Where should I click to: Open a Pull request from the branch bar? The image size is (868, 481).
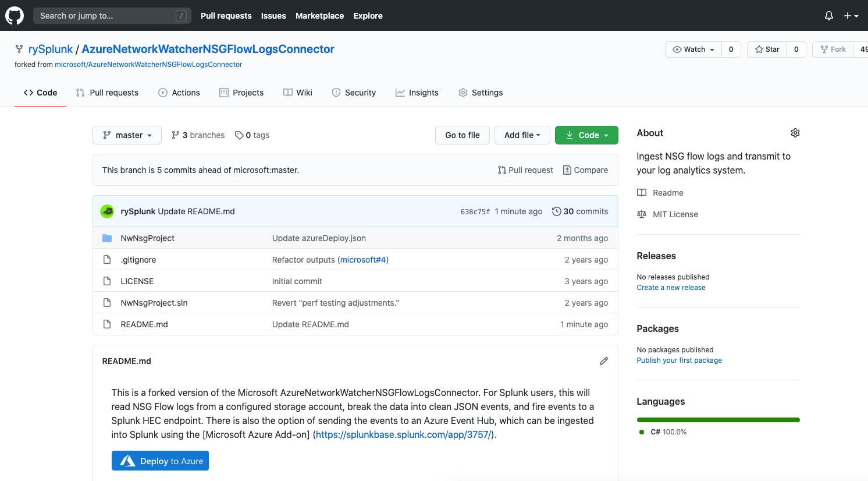coord(525,170)
